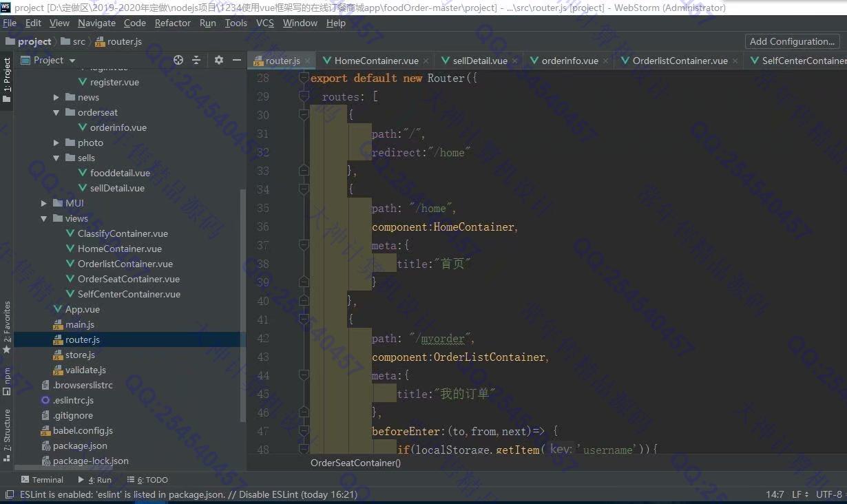847x504 pixels.
Task: Click the file icon beside .browserslistrc
Action: (45, 385)
